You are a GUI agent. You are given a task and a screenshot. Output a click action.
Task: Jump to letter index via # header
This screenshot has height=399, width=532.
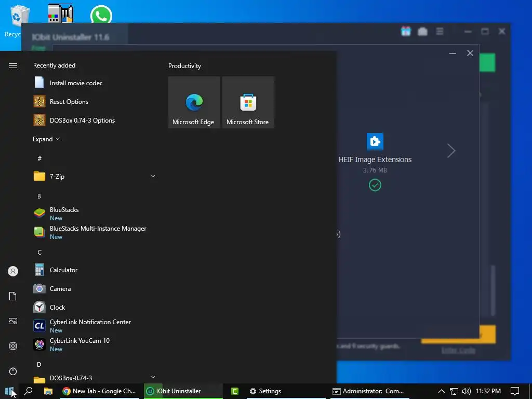(x=39, y=158)
